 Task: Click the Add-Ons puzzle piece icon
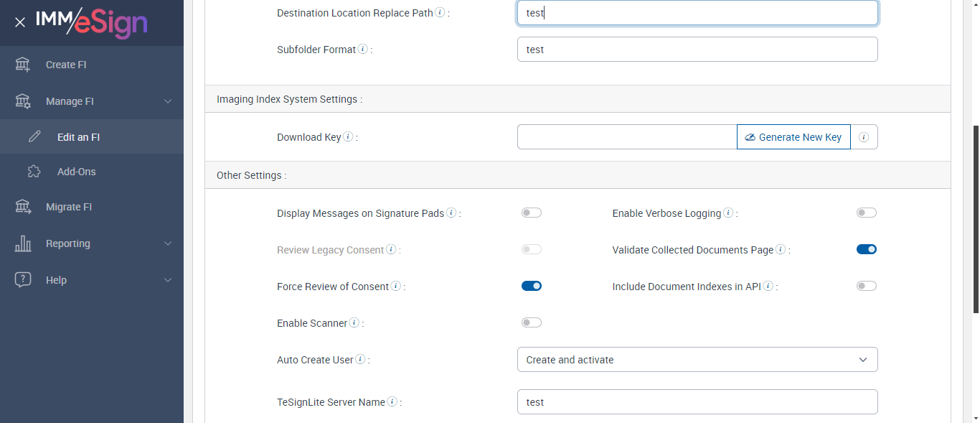[34, 172]
